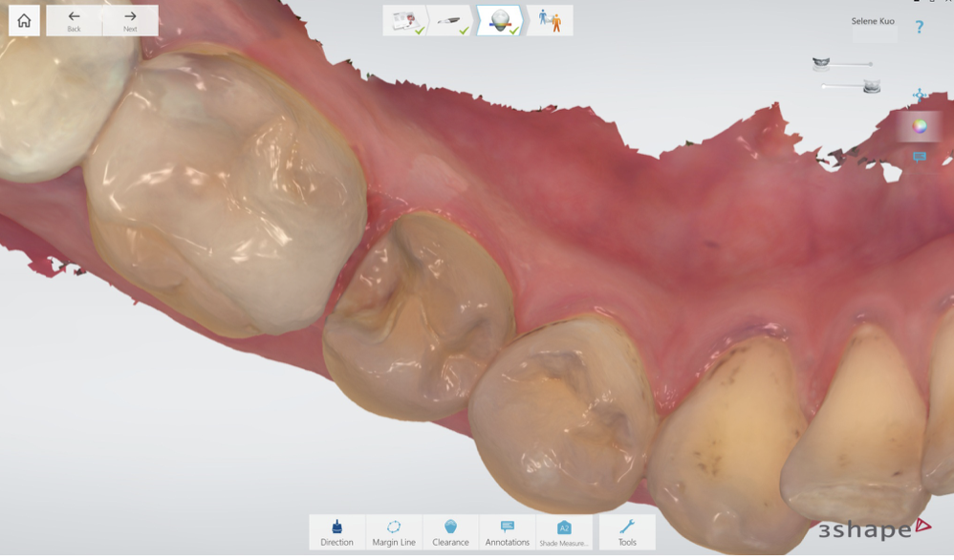Screen dimensions: 954x560
Task: Click the Next arrow button
Action: pyautogui.click(x=130, y=20)
